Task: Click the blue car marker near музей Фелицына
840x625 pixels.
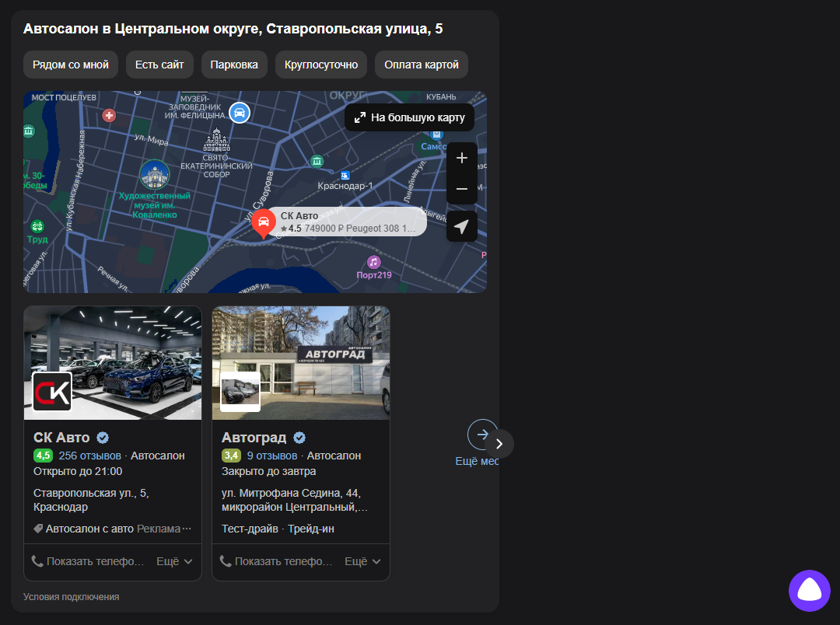Action: 240,113
